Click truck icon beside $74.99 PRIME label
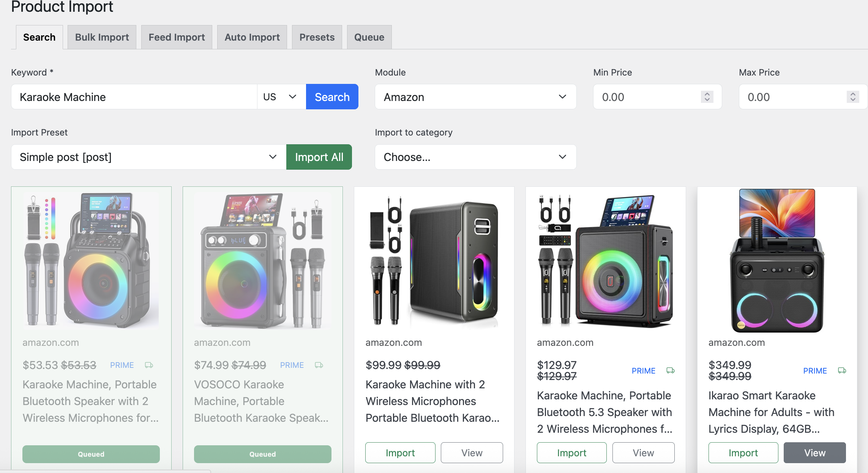The width and height of the screenshot is (868, 473). (319, 365)
